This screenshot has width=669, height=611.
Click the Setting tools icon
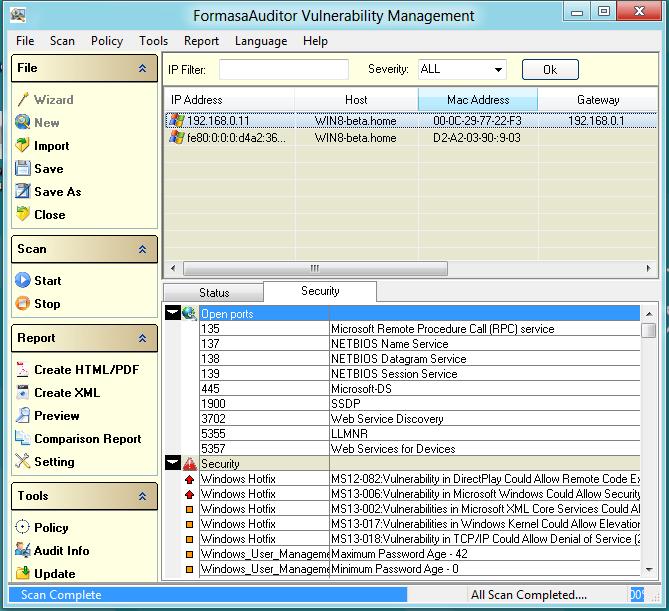[23, 461]
